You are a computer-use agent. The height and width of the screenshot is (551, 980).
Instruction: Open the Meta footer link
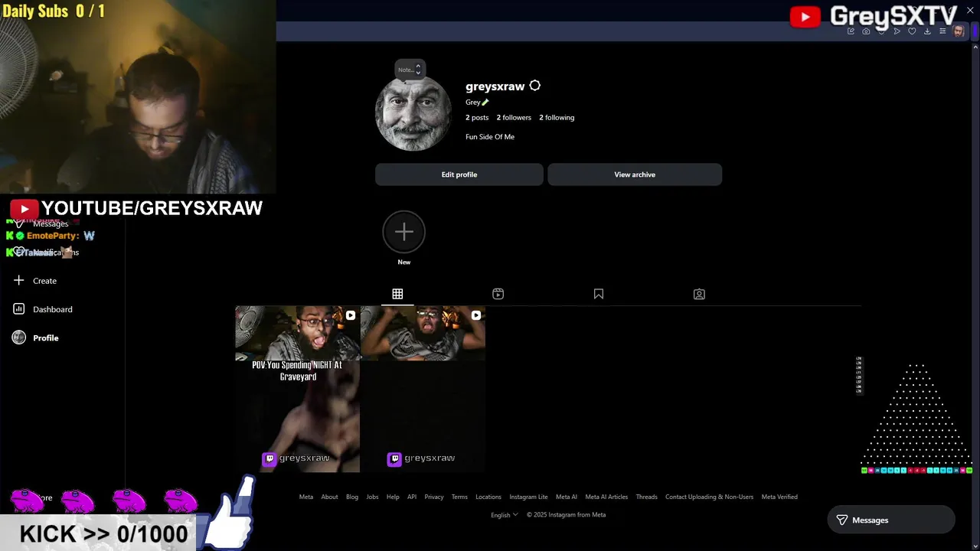click(306, 497)
